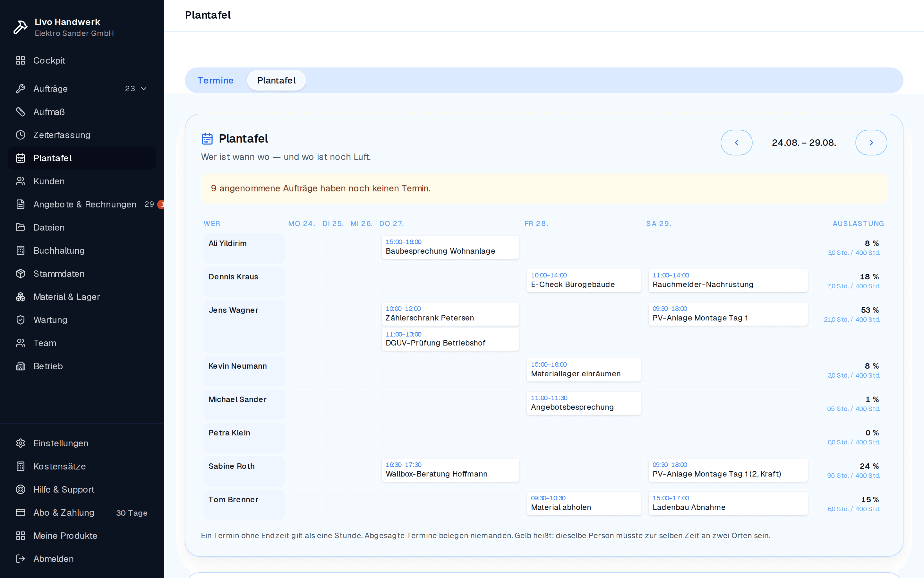Open the DGUV-Prüfung Betriebshof appointment

pyautogui.click(x=450, y=339)
